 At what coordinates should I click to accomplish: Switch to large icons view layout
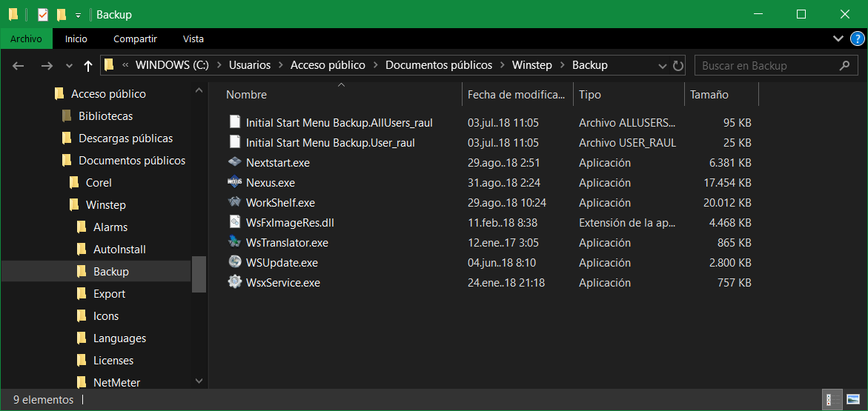point(852,400)
